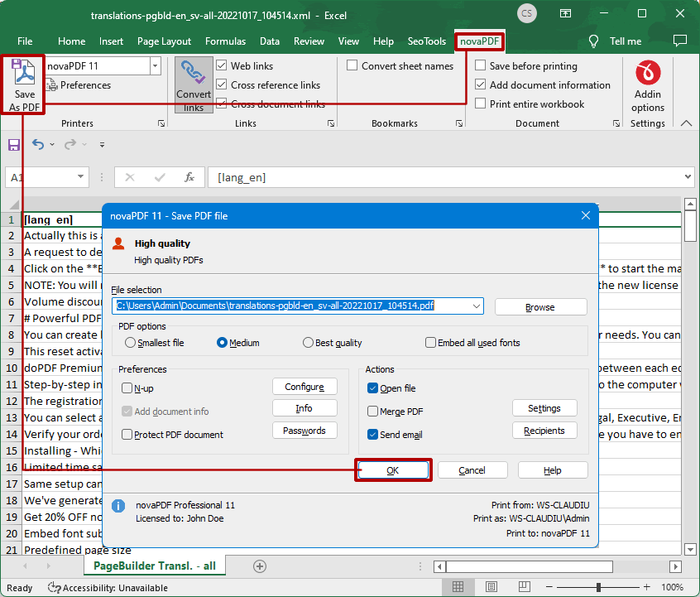
Task: Click the formula bar Cancel X icon
Action: point(130,177)
